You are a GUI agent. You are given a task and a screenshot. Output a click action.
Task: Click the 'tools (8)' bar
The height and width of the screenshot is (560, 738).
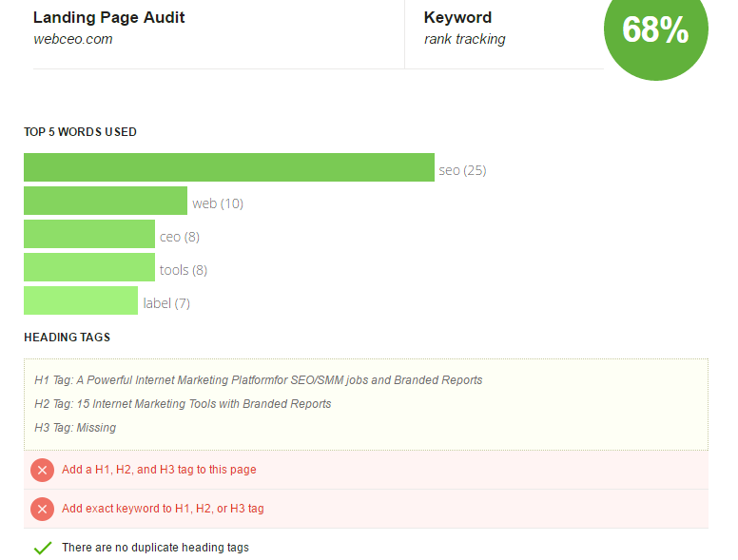click(89, 267)
